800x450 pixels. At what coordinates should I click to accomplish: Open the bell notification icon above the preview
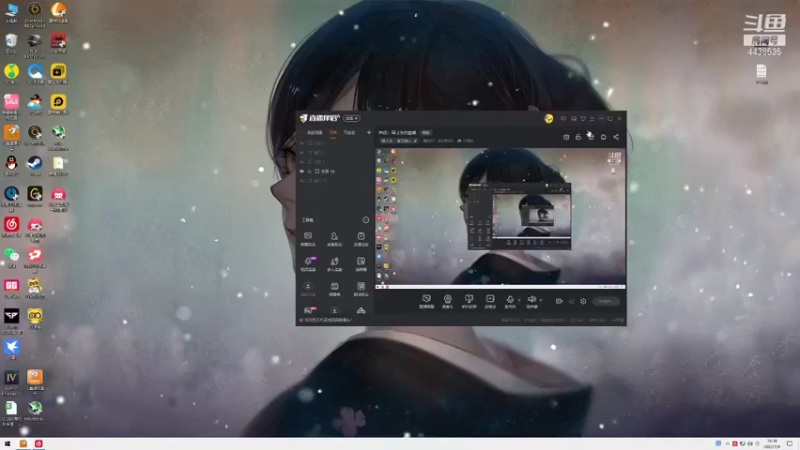pos(603,137)
